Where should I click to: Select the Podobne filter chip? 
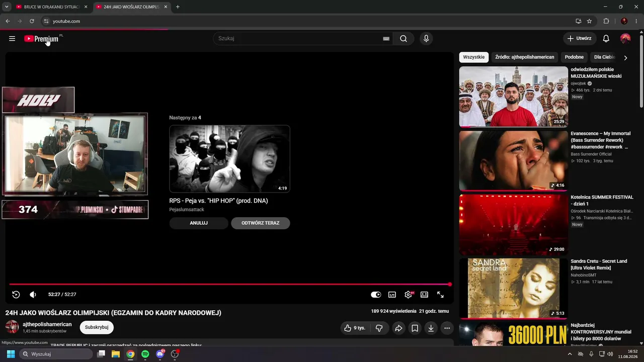tap(574, 57)
